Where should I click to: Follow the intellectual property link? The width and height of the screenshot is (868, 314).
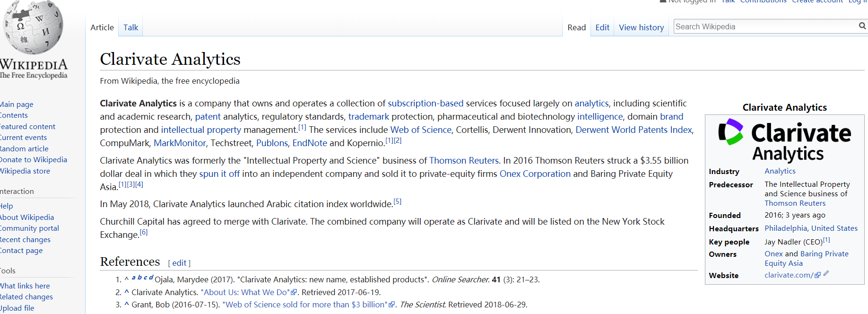(x=201, y=130)
